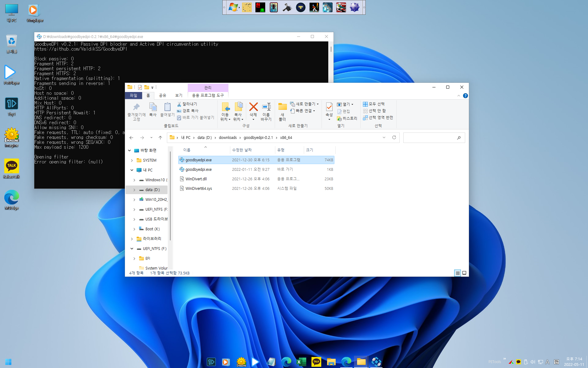Click downloads in the address breadcrumb

228,138
